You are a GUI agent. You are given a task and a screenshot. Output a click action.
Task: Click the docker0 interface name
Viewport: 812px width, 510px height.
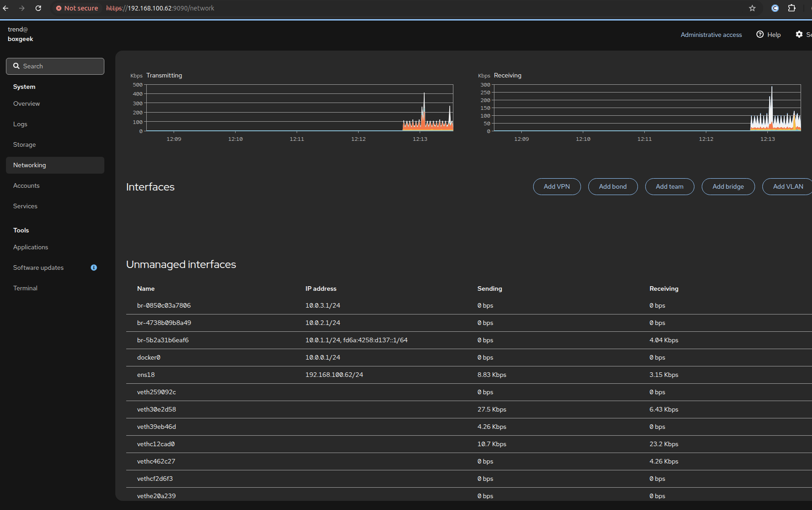(x=149, y=357)
